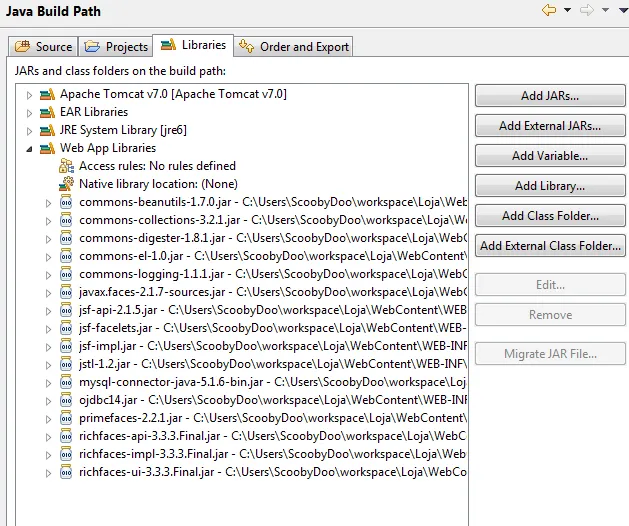Screen dimensions: 629x526
Task: Click the jar icon for ojdbc14.jar
Action: tap(66, 400)
